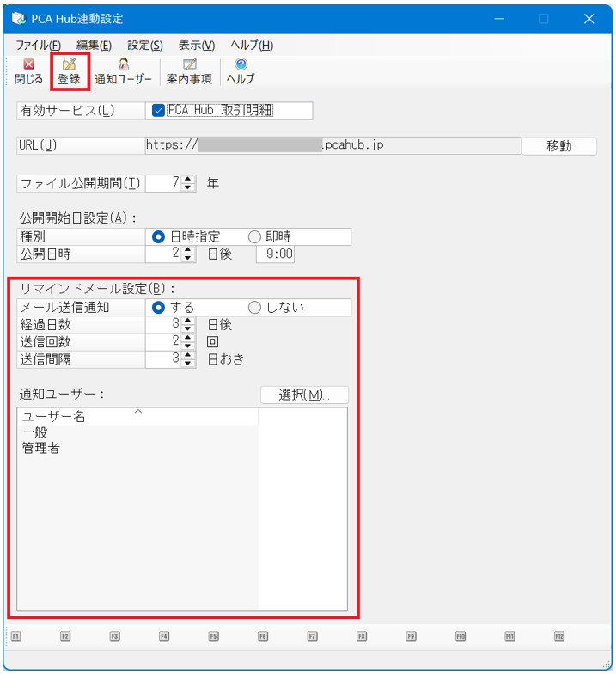Decrease ファイル公開期間 with the down arrow

click(187, 187)
